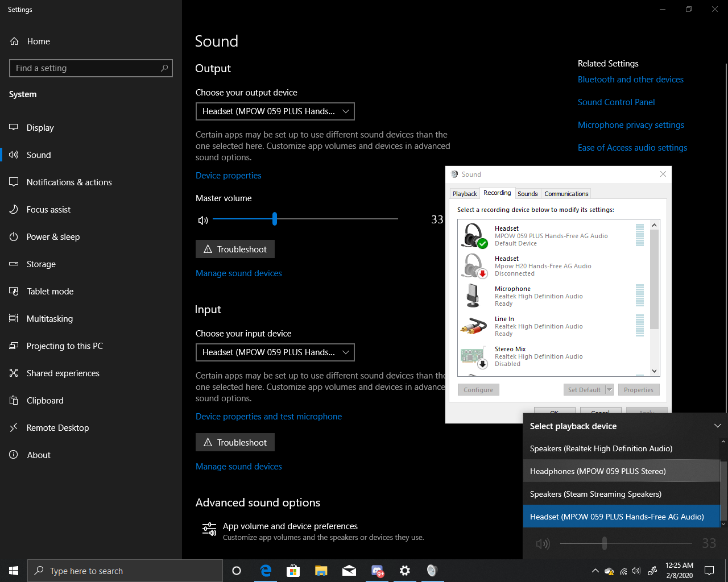The height and width of the screenshot is (582, 728).
Task: Open File Explorer from the taskbar
Action: click(321, 571)
